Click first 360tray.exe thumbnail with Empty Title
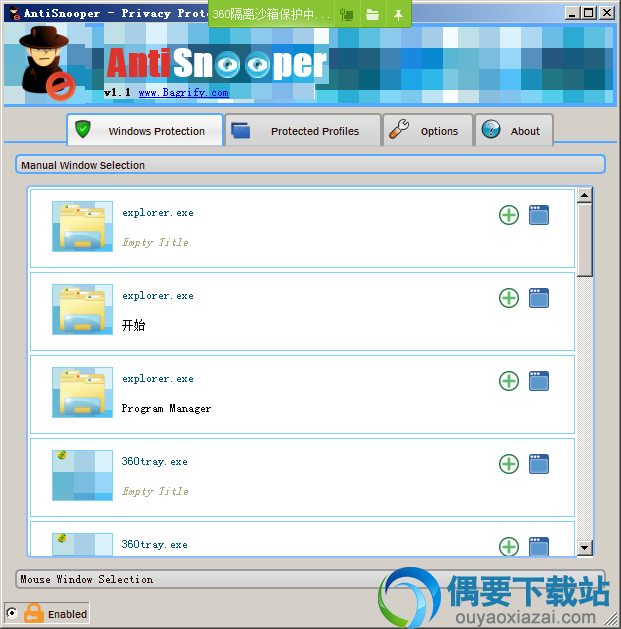Viewport: 621px width, 629px height. pyautogui.click(x=82, y=476)
